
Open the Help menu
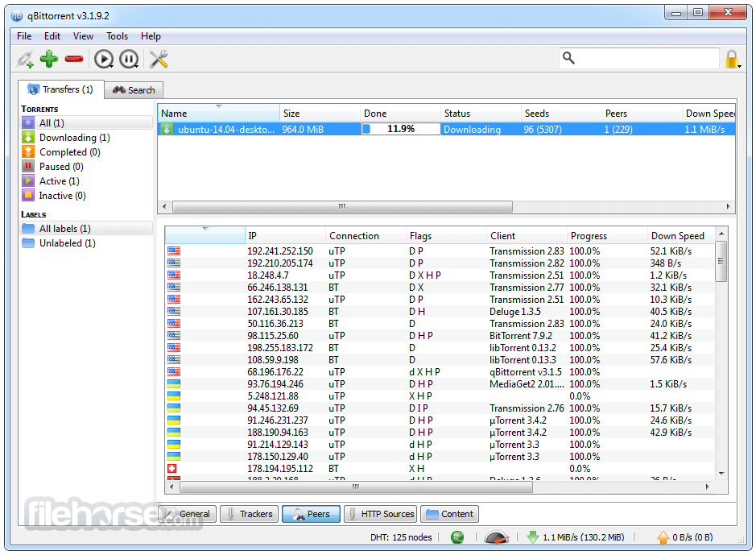pos(151,36)
